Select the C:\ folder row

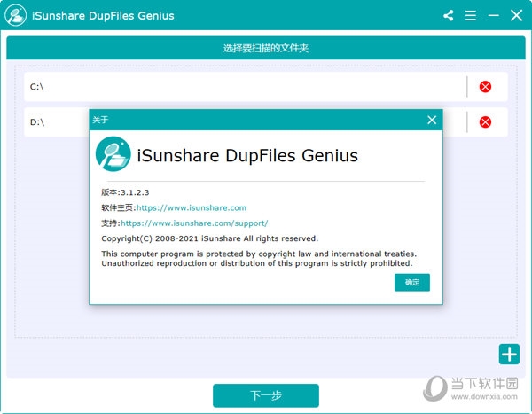tap(266, 87)
